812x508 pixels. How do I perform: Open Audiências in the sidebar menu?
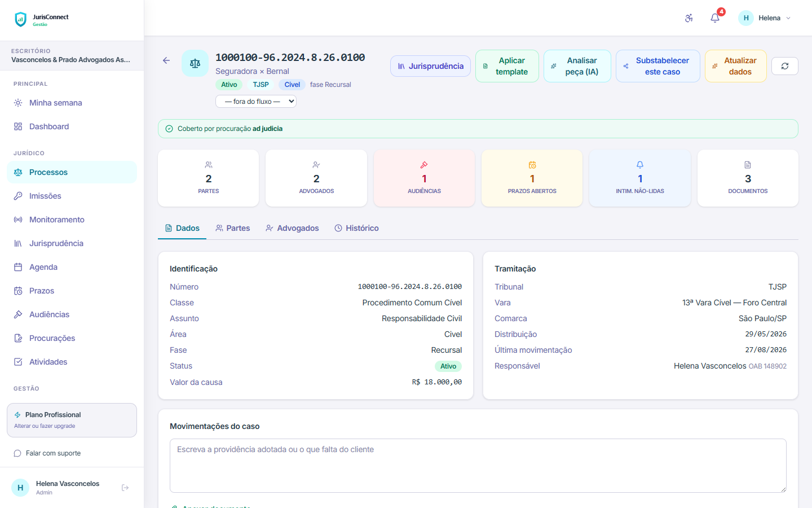click(72, 314)
